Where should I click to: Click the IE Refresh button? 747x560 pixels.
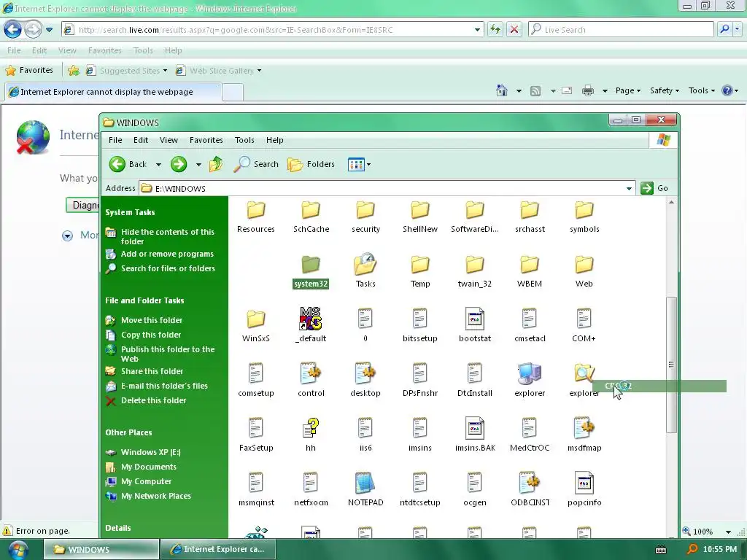(495, 29)
